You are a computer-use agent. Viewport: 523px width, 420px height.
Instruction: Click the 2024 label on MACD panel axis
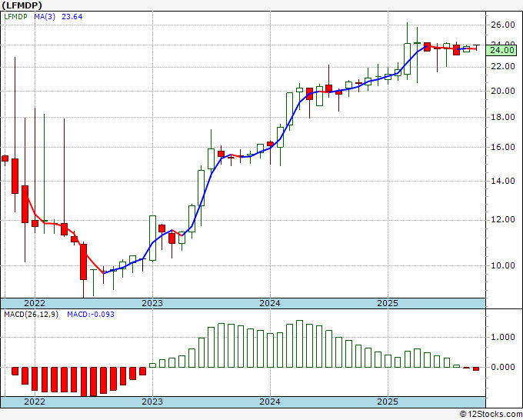coord(270,402)
